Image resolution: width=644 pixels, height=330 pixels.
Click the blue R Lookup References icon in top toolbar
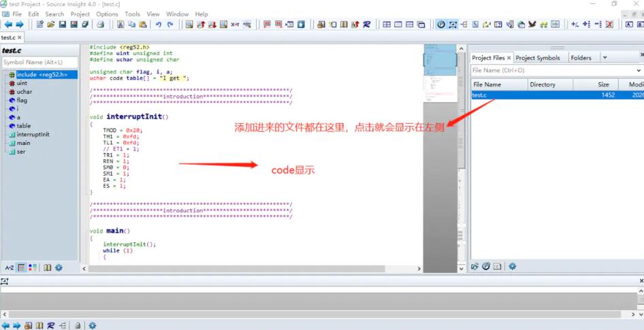[367, 24]
